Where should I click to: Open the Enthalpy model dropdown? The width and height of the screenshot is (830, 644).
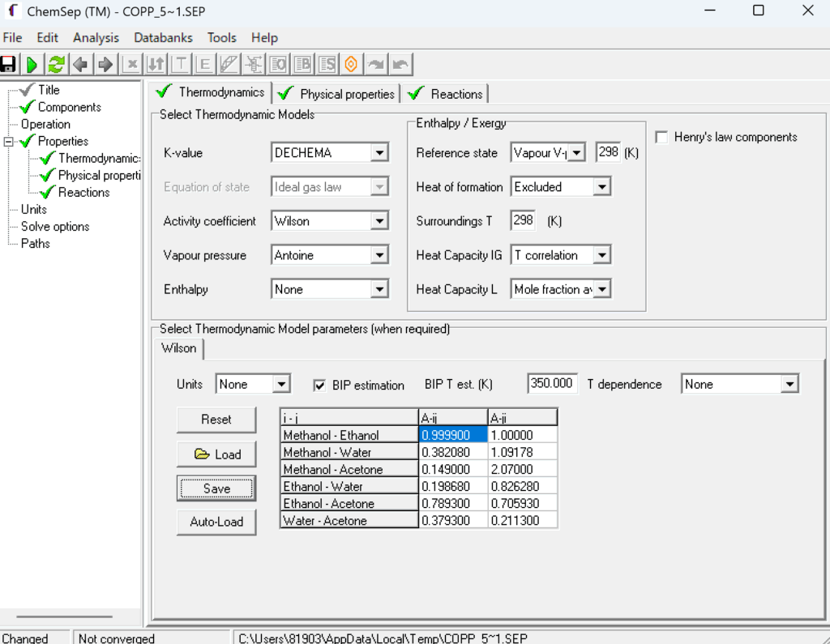tap(379, 289)
